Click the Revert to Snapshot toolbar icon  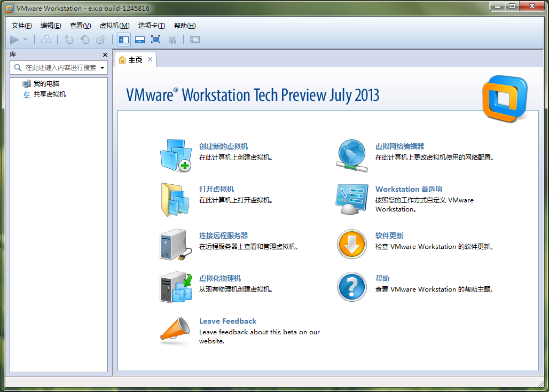point(85,40)
